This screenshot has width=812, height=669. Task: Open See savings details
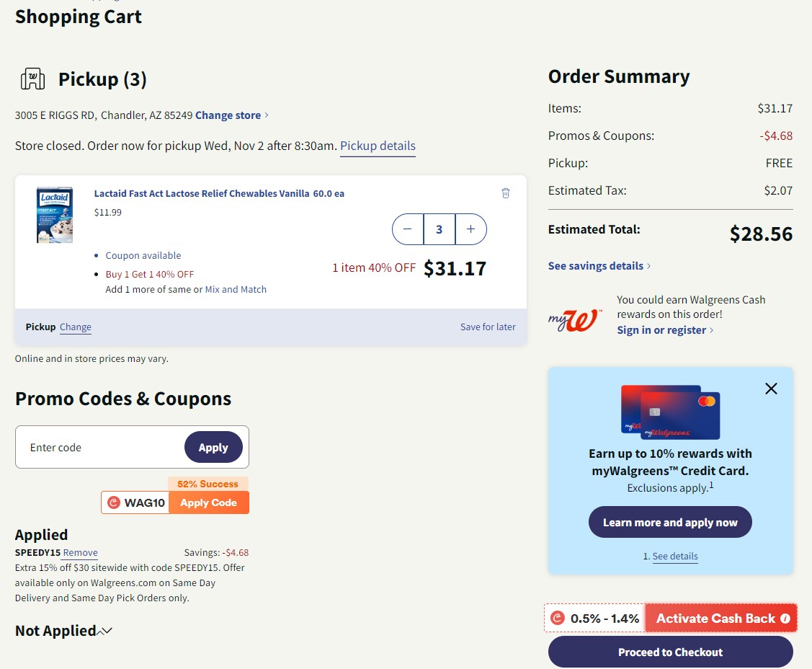coord(596,265)
